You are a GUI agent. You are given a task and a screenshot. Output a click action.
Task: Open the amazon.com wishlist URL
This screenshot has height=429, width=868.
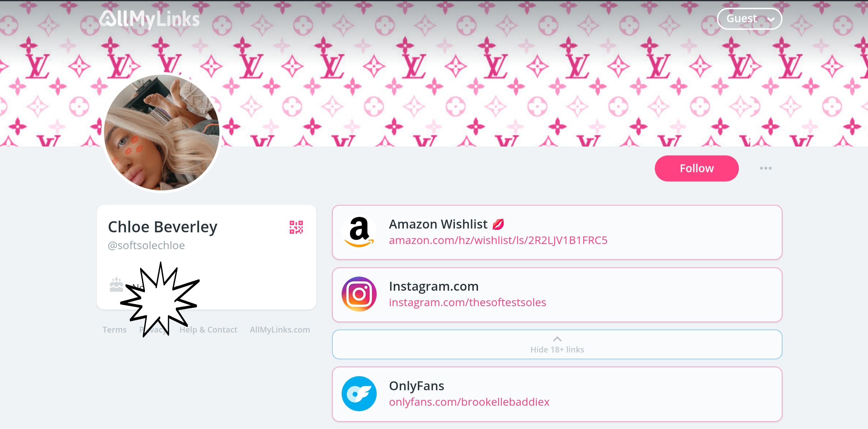click(x=498, y=240)
